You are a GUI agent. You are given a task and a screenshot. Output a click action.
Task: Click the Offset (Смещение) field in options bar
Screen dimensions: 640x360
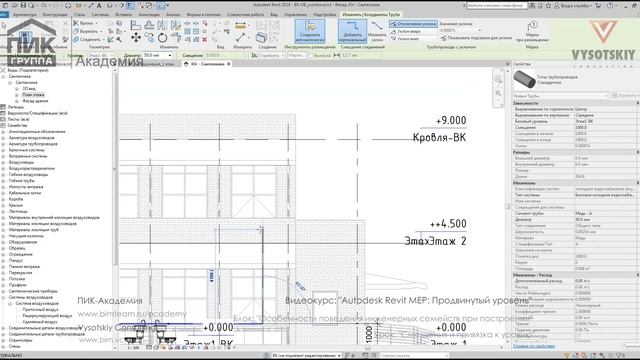coord(227,55)
